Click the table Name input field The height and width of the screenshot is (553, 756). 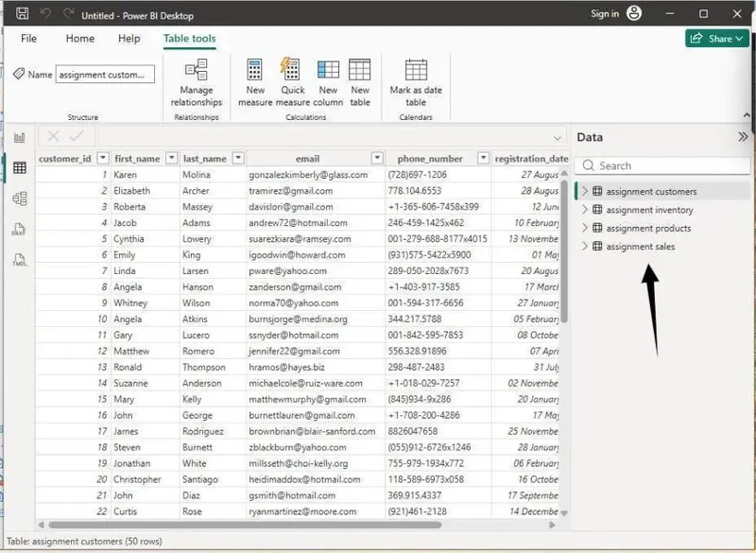(105, 75)
